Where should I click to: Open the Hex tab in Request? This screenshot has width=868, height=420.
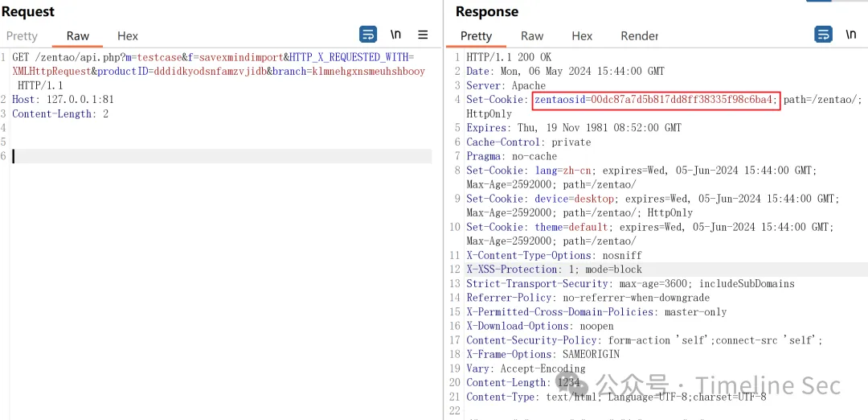point(128,36)
